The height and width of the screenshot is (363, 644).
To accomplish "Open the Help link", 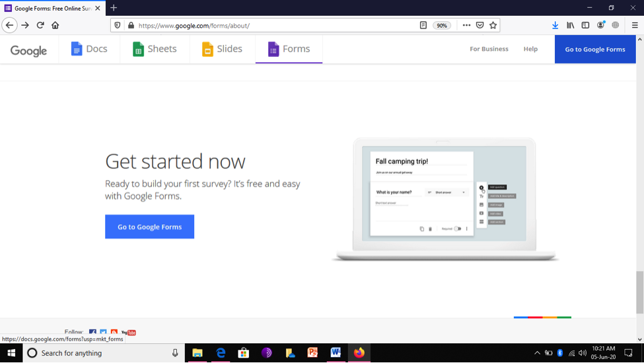I will pyautogui.click(x=530, y=49).
